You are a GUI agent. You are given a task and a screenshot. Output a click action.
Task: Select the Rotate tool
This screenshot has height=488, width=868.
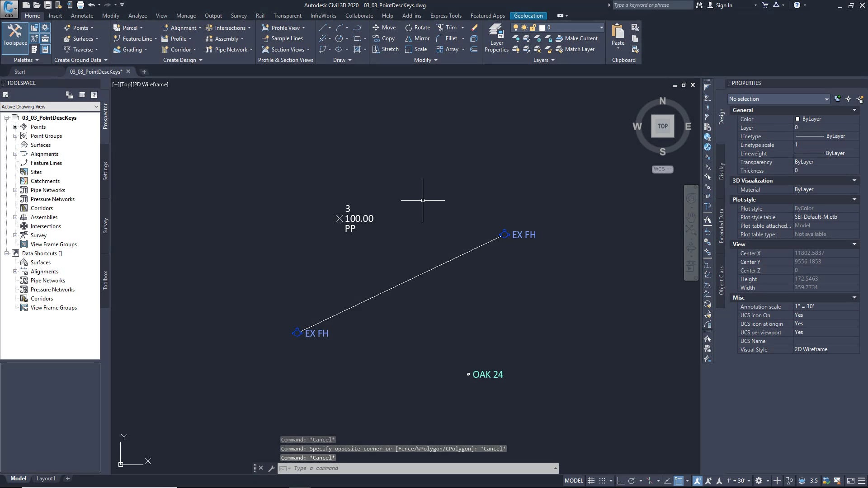pos(417,28)
